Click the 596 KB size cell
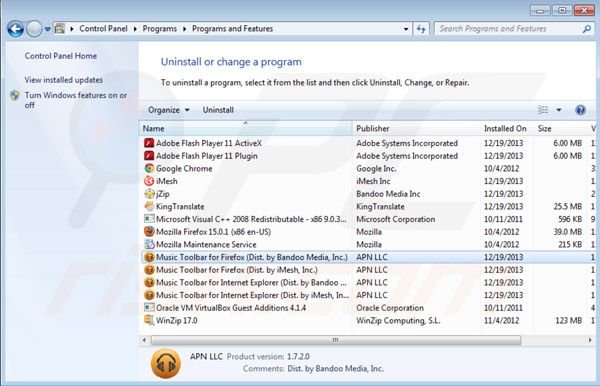 [x=570, y=219]
